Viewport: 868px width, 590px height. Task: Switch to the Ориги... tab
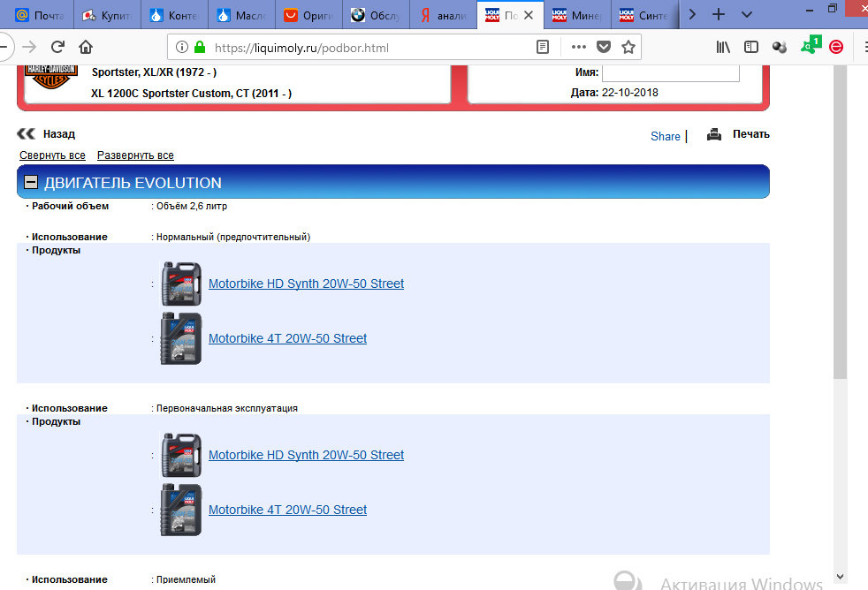coord(308,16)
